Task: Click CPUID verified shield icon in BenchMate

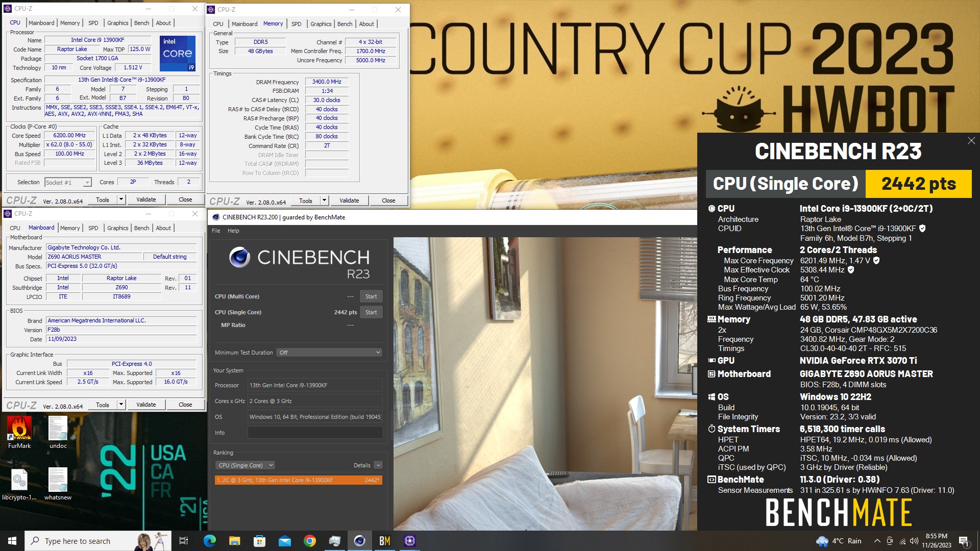Action: [x=922, y=229]
